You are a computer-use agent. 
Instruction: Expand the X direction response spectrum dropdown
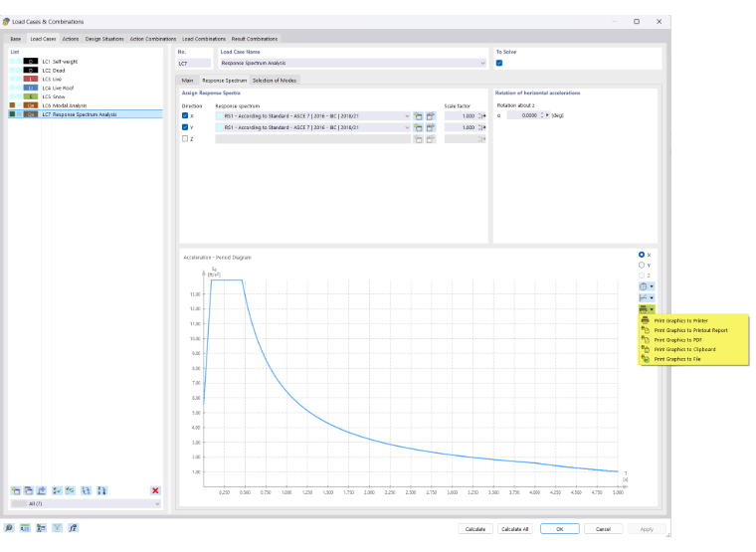pos(407,116)
